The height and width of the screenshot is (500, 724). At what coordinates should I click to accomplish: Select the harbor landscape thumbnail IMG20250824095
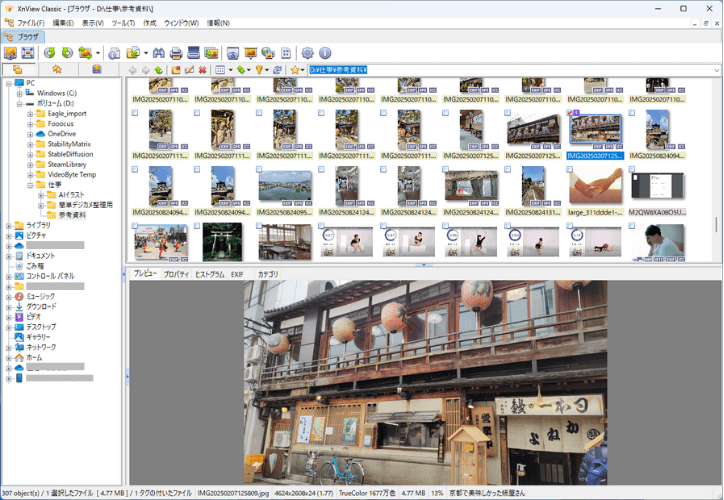[283, 186]
